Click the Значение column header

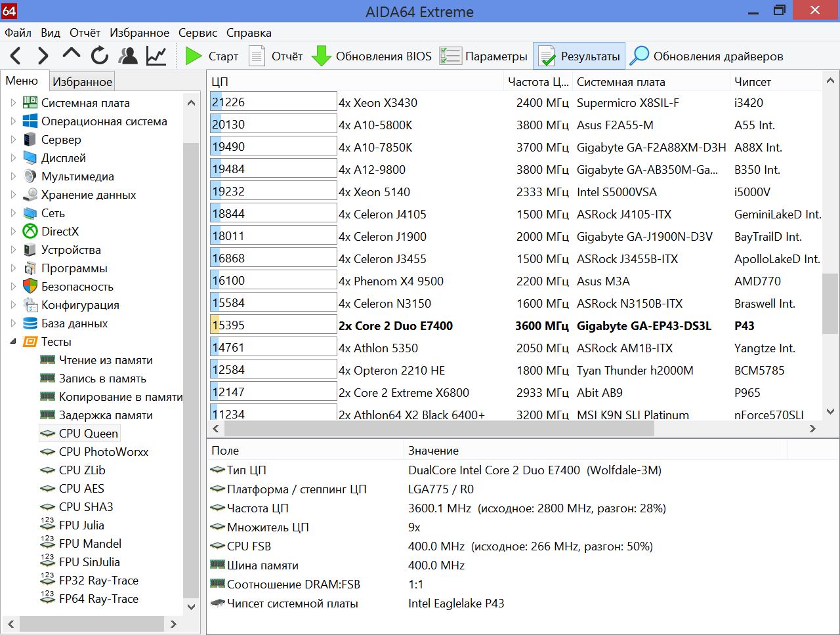(x=595, y=451)
